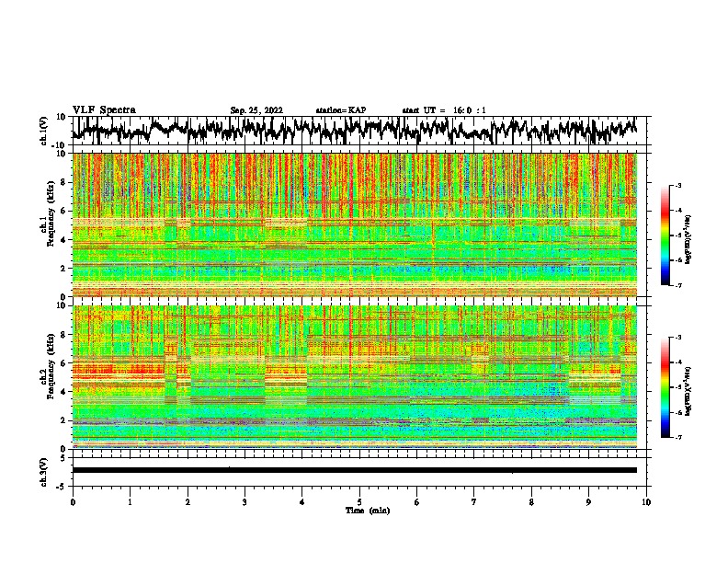Click the "VLF Spectra" plot title

click(x=104, y=110)
